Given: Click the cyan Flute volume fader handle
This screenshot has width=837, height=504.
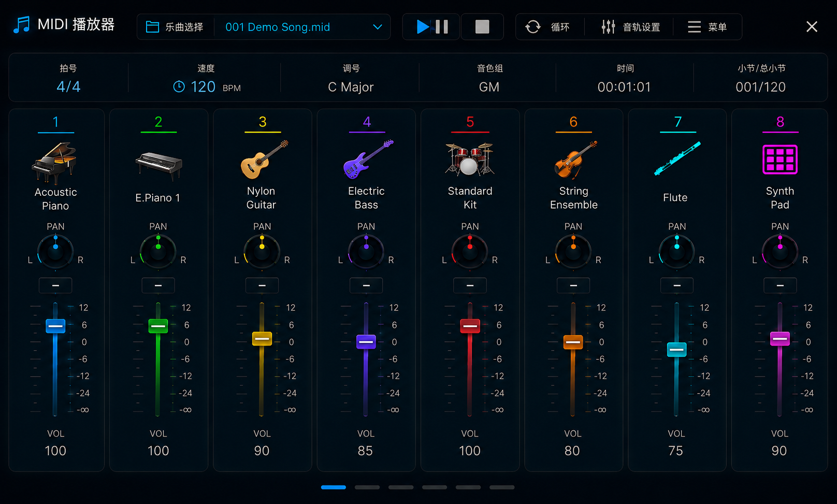Looking at the screenshot, I should [x=676, y=350].
